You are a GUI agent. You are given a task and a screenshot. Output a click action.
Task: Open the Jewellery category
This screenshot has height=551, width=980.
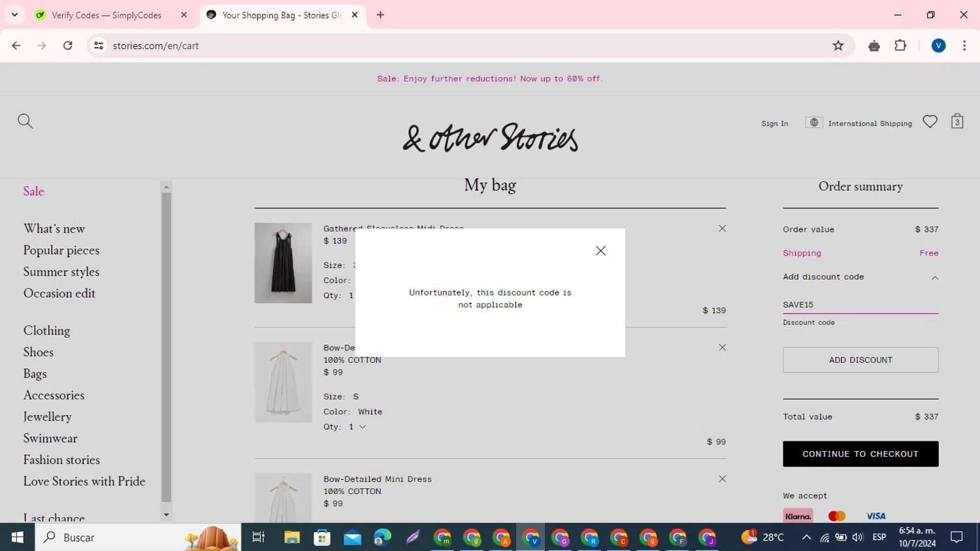[x=48, y=417]
